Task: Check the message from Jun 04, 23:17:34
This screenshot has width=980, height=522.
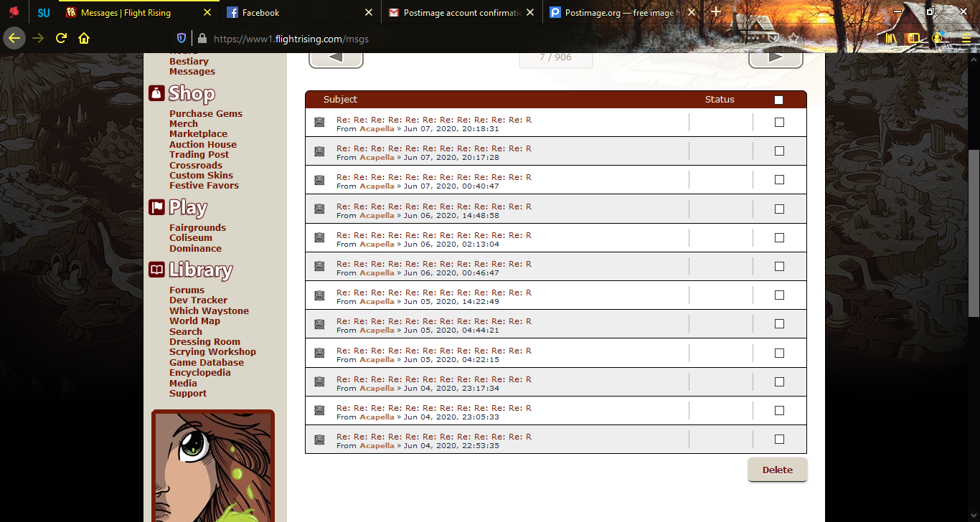Action: point(779,381)
